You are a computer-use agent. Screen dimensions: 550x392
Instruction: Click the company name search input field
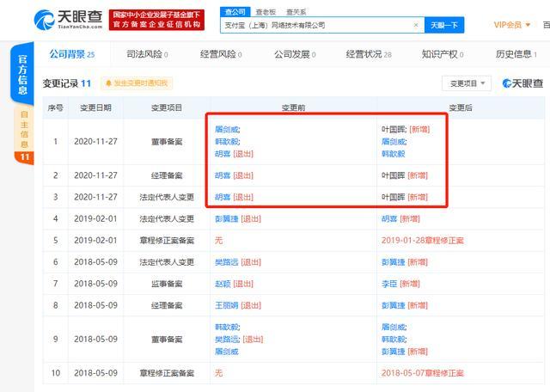tap(318, 26)
